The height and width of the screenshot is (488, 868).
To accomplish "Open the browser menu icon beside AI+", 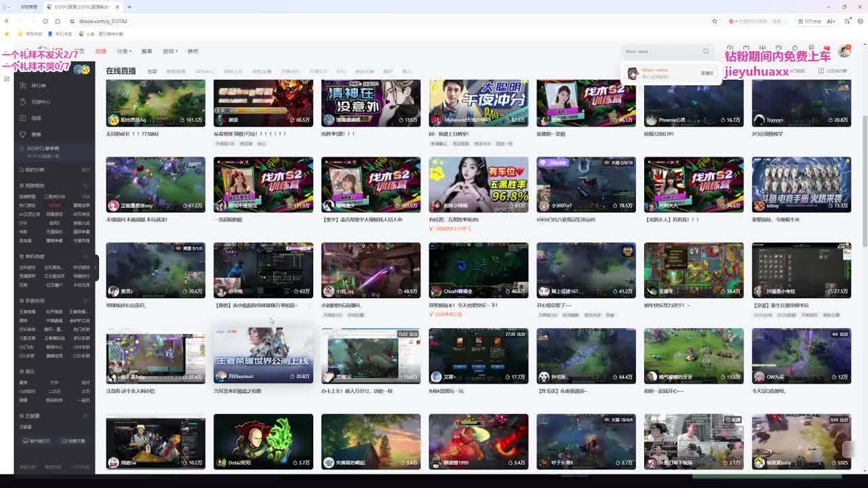I will (x=846, y=21).
